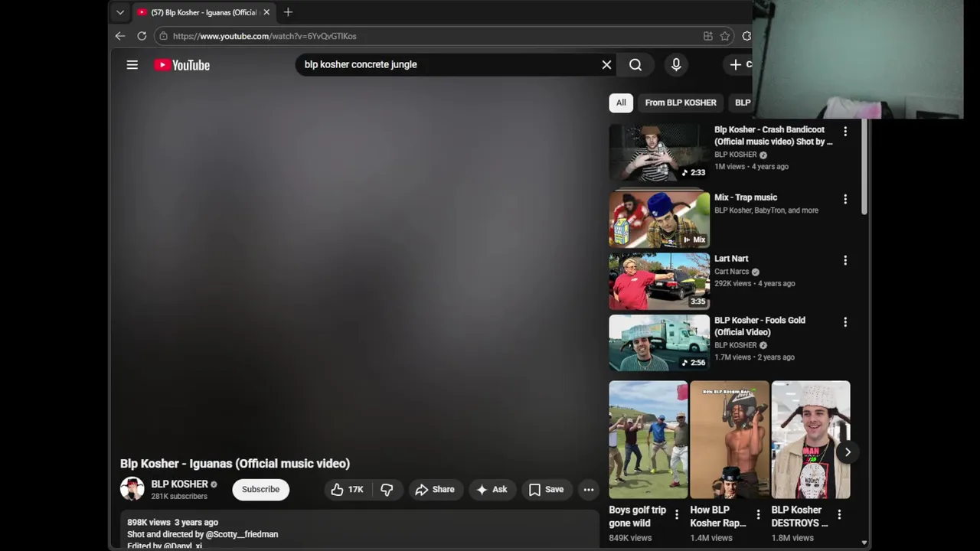The image size is (980, 551).
Task: Click the Create plus button
Action: tap(740, 65)
